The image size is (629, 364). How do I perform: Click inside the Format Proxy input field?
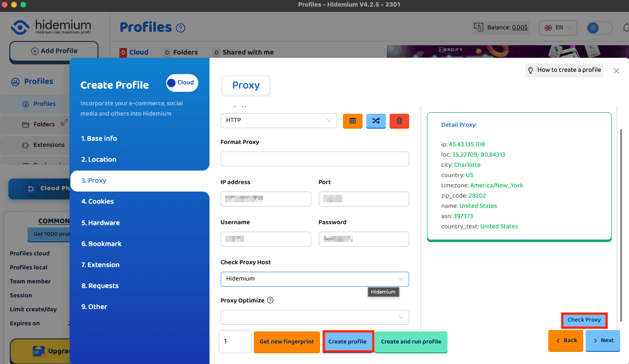click(314, 159)
